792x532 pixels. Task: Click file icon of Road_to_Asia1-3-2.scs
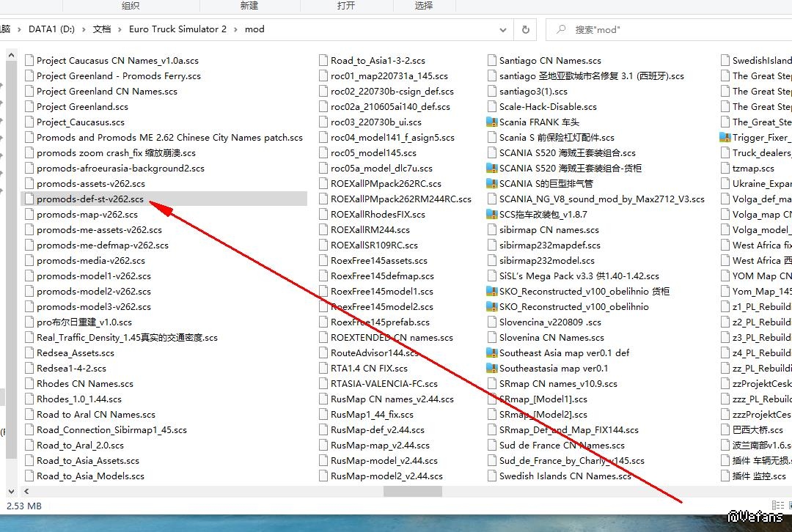click(323, 61)
